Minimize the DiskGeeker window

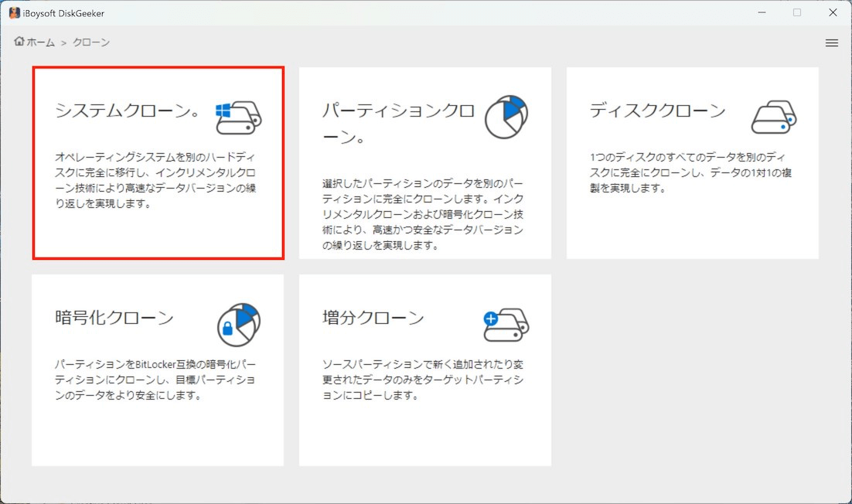[762, 12]
